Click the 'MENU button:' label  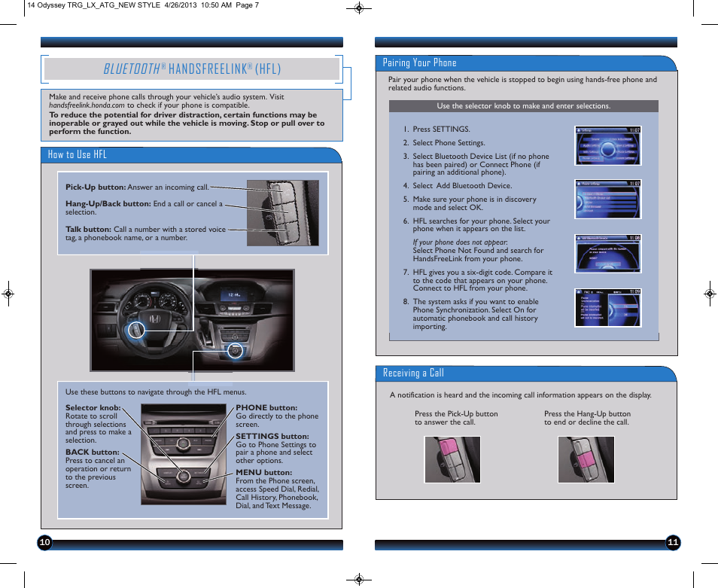263,472
